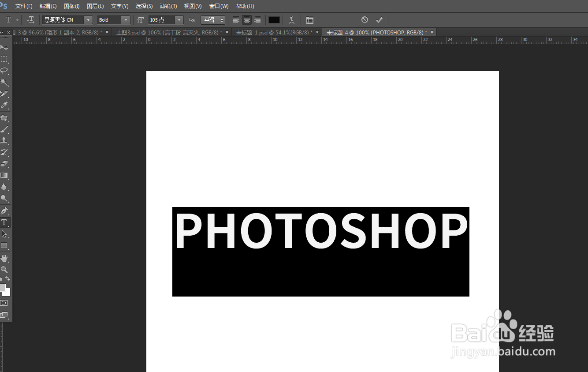Open the 窗口(W) menu
588x372 pixels.
click(x=219, y=6)
